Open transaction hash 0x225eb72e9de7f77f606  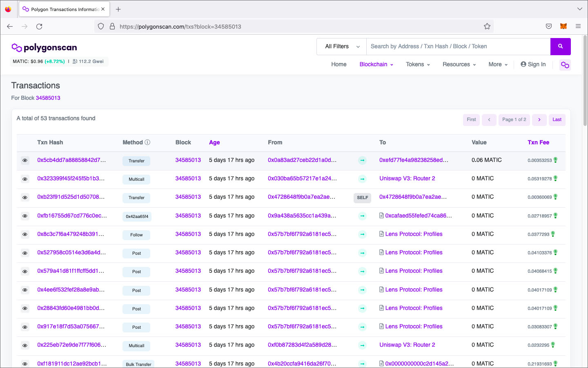coord(71,345)
